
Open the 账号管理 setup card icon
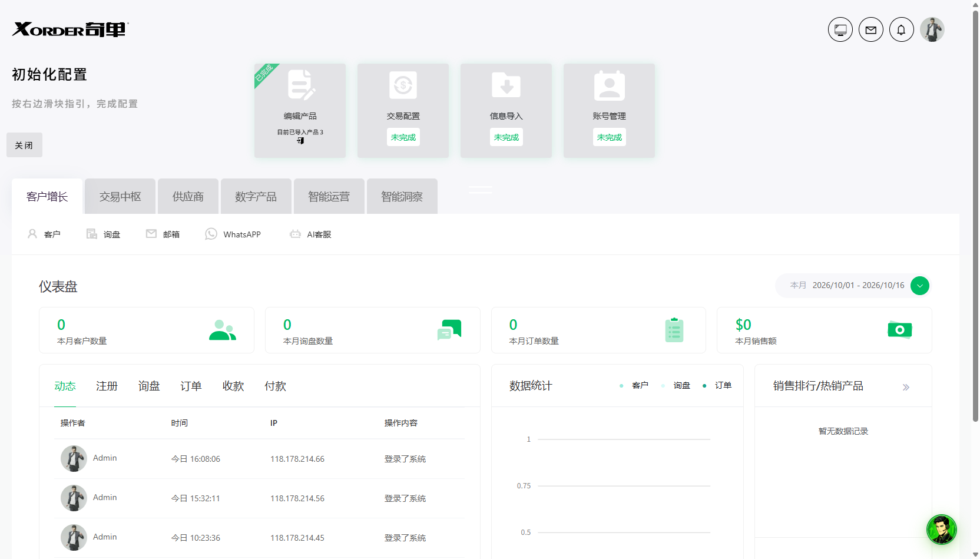coord(610,85)
